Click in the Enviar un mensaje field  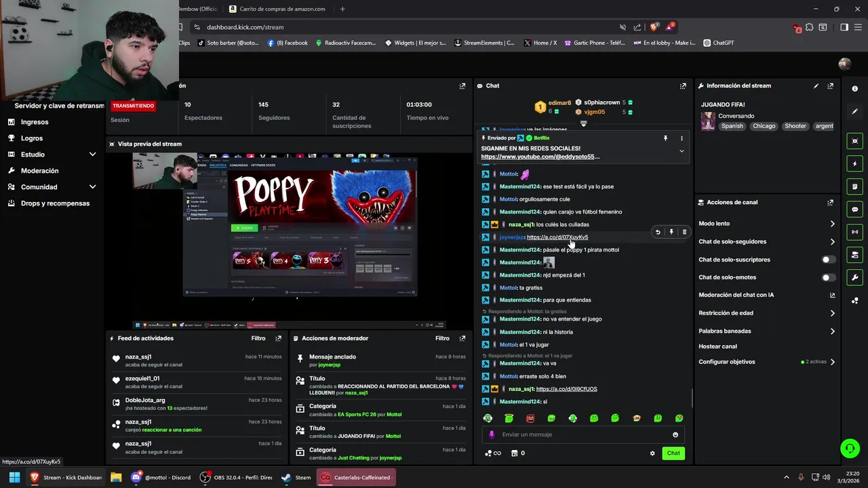pyautogui.click(x=583, y=434)
